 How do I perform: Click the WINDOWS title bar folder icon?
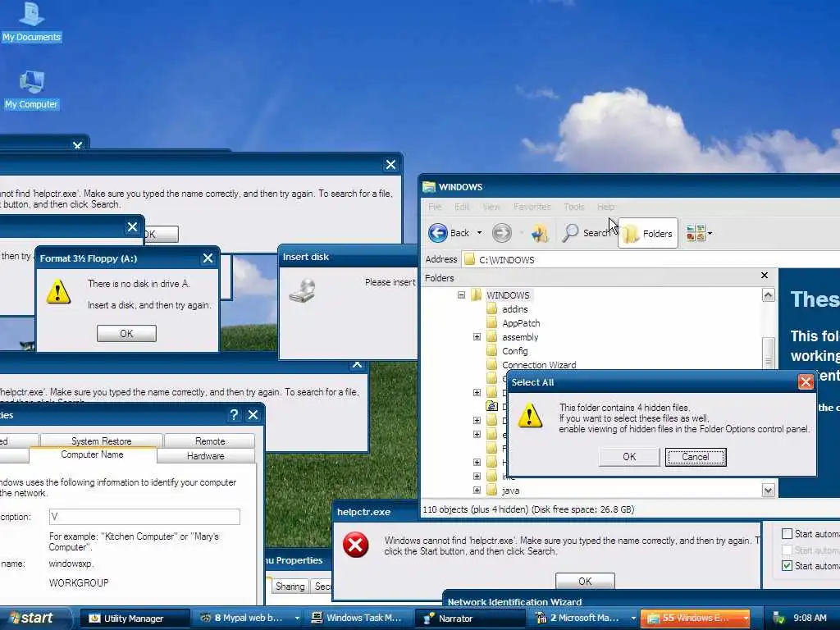click(428, 187)
